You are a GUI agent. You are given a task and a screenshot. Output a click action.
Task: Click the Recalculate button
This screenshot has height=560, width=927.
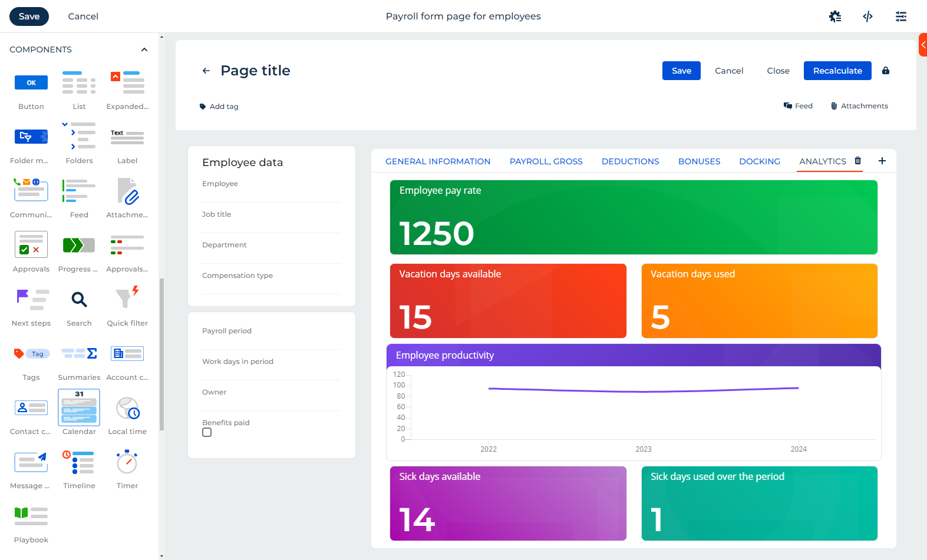(x=837, y=71)
